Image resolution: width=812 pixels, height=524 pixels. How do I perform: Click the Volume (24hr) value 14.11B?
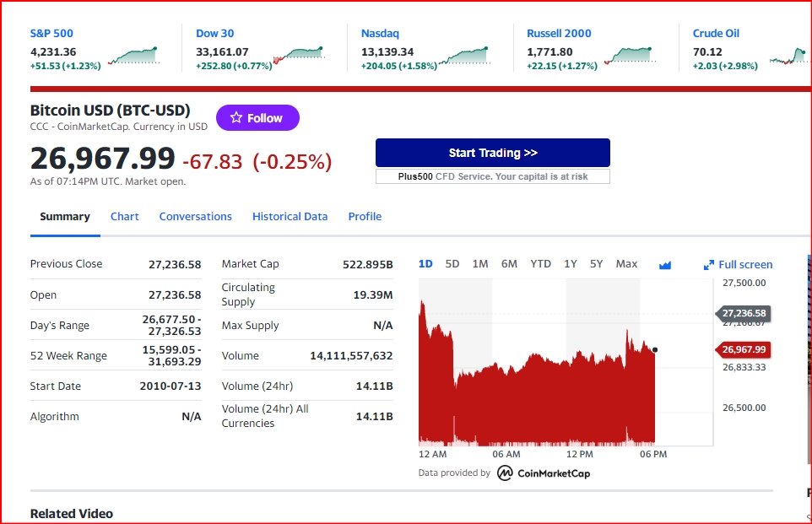click(x=375, y=386)
